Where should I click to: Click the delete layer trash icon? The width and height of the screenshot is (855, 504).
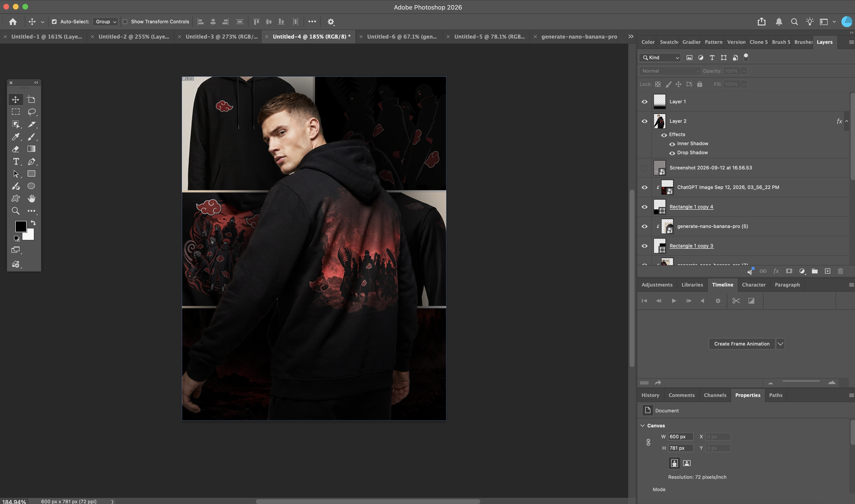(x=840, y=271)
